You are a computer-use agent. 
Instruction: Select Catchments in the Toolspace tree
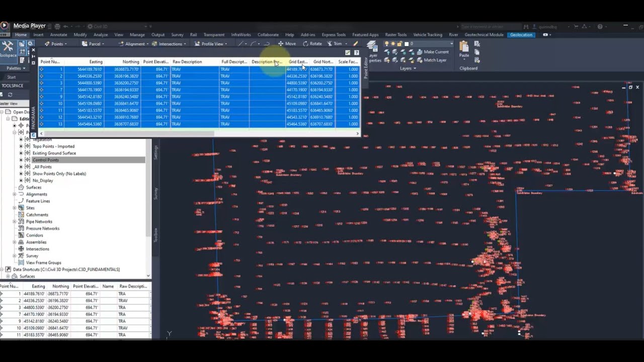[37, 215]
